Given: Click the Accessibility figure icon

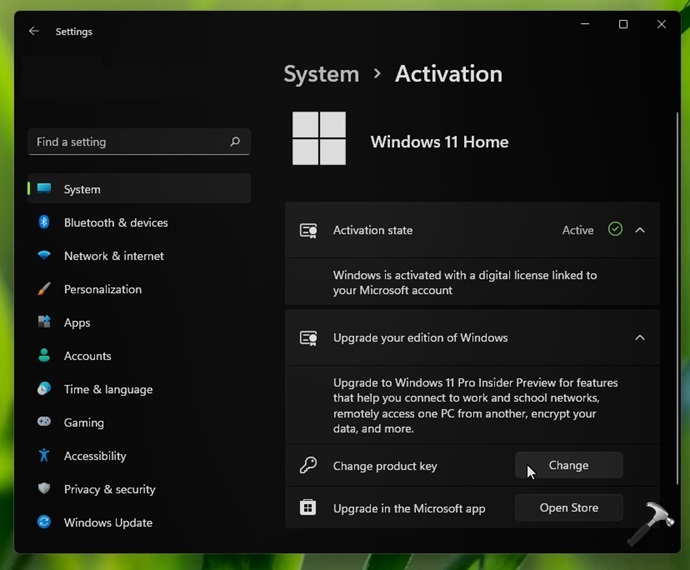Looking at the screenshot, I should click(44, 455).
